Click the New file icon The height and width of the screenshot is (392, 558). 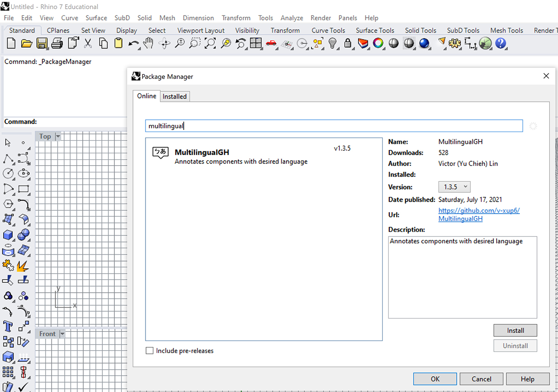click(x=11, y=44)
